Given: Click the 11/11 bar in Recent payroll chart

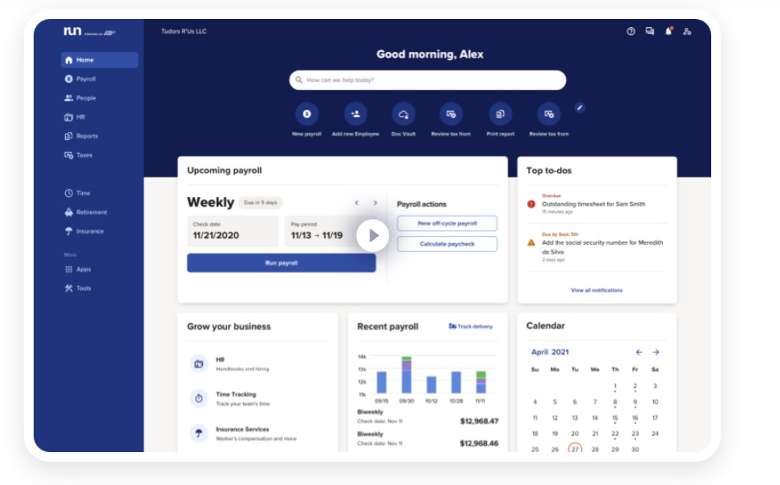Looking at the screenshot, I should tap(481, 382).
